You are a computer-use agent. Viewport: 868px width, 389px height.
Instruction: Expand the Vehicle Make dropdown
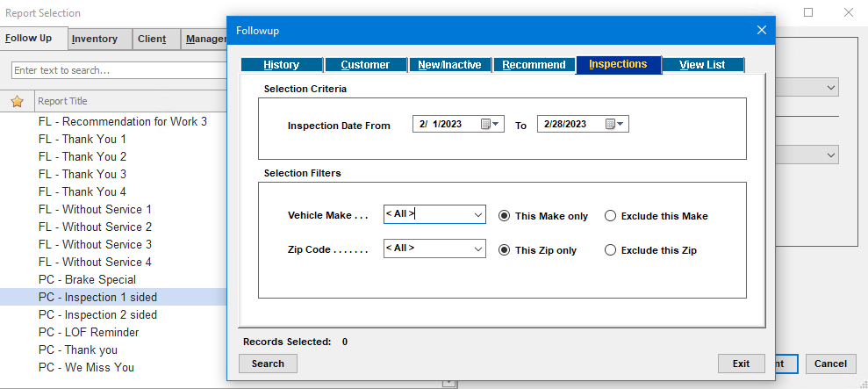pyautogui.click(x=478, y=215)
